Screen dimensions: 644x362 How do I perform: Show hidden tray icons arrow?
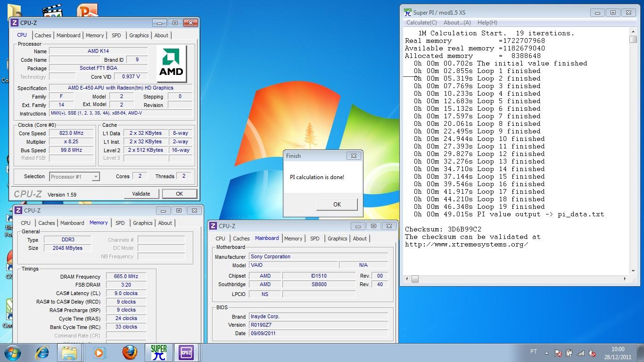[x=547, y=353]
